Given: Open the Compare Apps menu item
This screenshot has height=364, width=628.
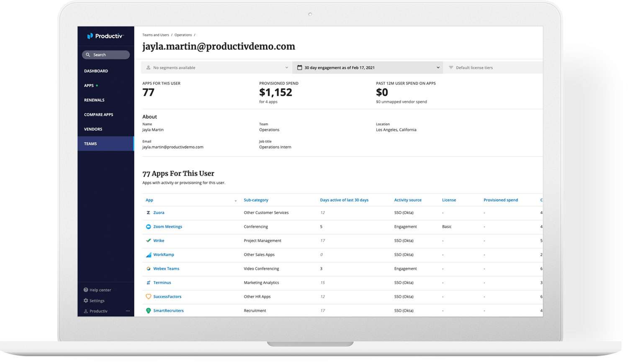Looking at the screenshot, I should click(x=98, y=115).
